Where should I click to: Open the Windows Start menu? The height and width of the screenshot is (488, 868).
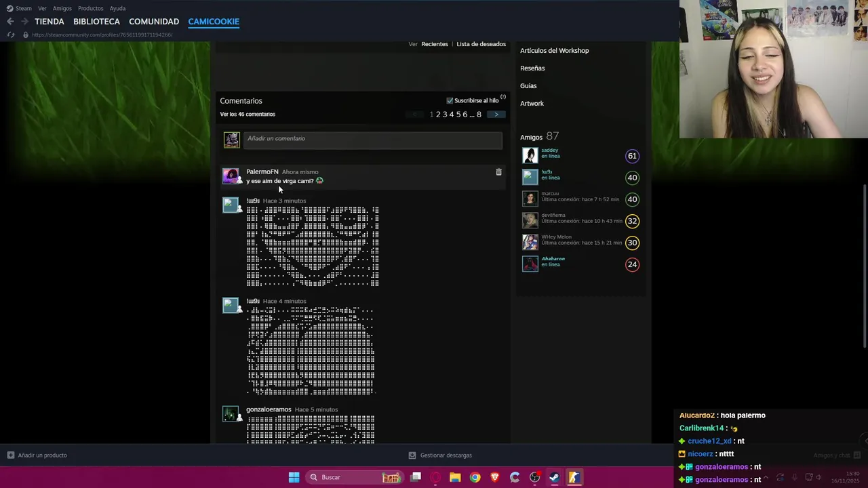(x=294, y=477)
